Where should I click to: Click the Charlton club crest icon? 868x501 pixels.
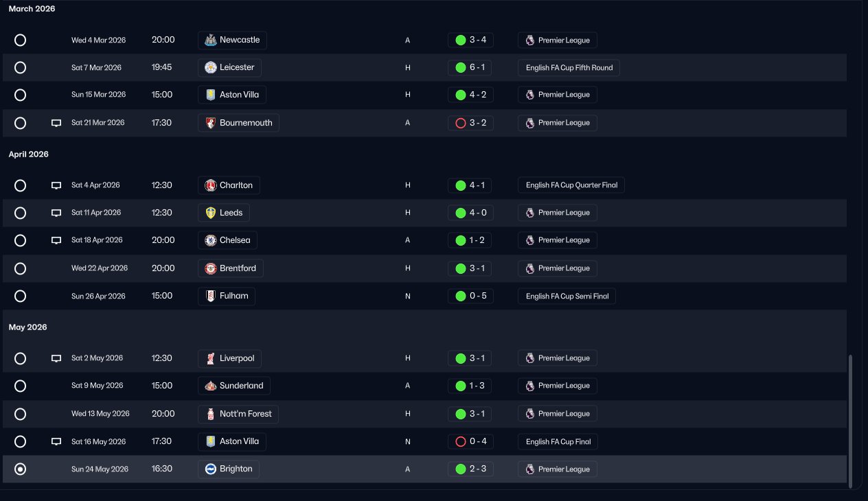pos(211,185)
